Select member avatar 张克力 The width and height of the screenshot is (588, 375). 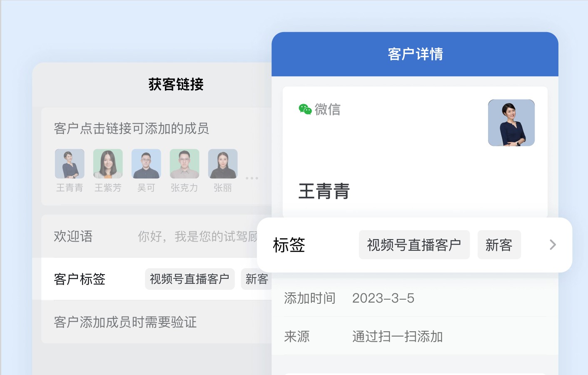coord(184,164)
